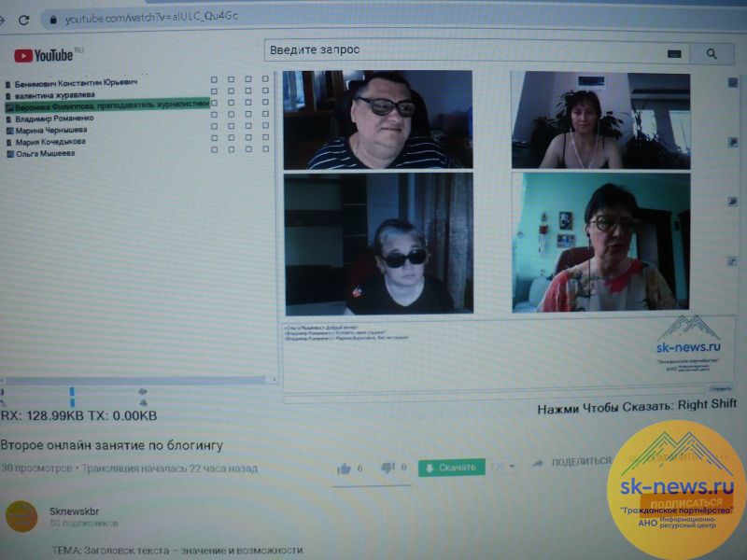The image size is (747, 560).
Task: Dislike the video with thumbs down
Action: pos(388,468)
